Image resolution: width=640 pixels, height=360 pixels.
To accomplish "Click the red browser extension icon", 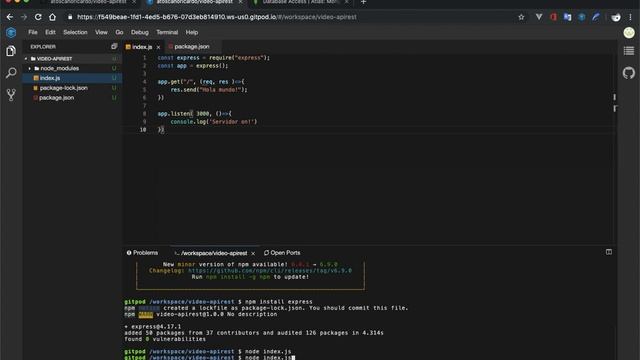I will tap(553, 17).
